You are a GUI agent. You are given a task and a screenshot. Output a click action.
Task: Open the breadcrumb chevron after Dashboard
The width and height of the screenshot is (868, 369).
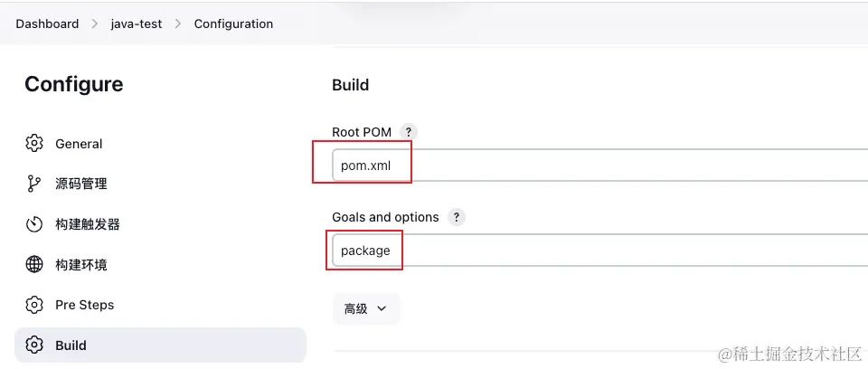pos(94,24)
